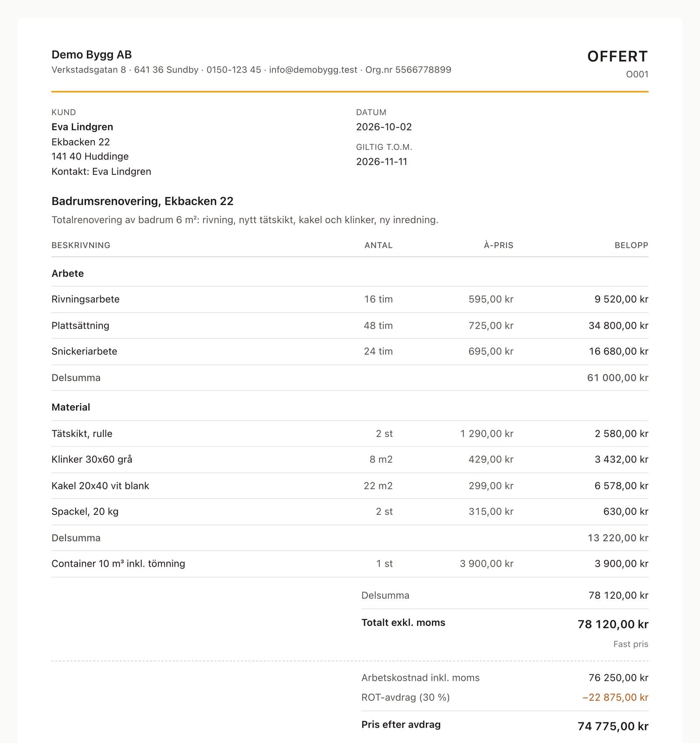This screenshot has height=743, width=700.
Task: Click the Container 10 m³ inkl. tömning label
Action: (118, 564)
